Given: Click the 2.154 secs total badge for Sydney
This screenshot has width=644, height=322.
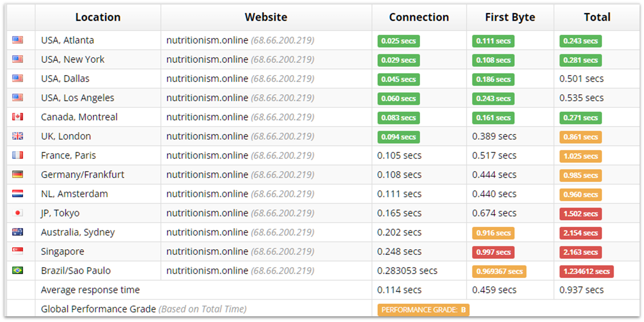Looking at the screenshot, I should tap(580, 233).
